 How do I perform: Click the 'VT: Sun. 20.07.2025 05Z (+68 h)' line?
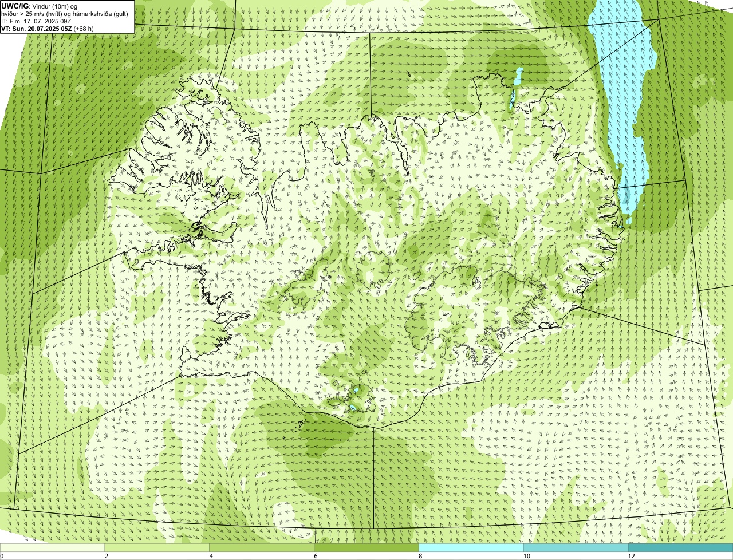(x=48, y=28)
